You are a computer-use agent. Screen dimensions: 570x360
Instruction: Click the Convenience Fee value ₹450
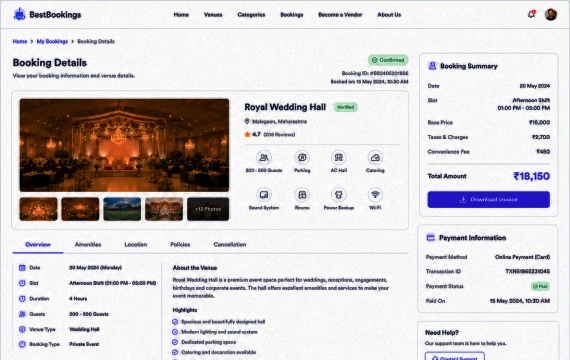(543, 152)
